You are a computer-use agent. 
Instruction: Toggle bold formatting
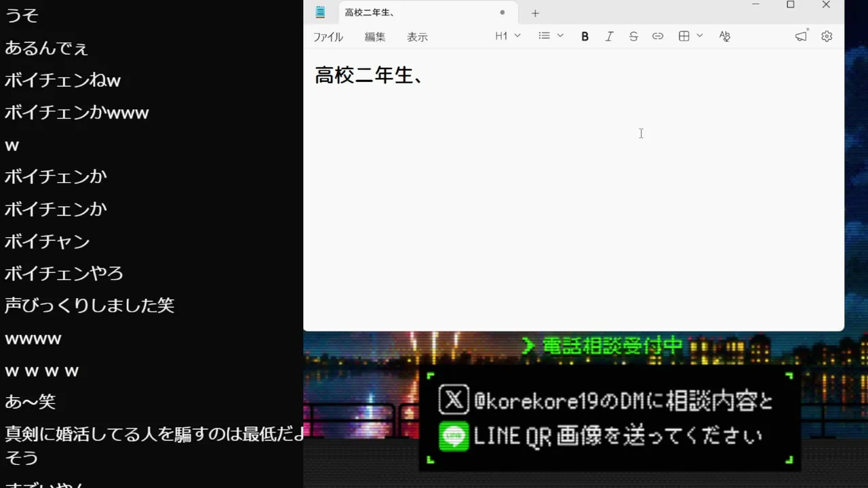(585, 37)
